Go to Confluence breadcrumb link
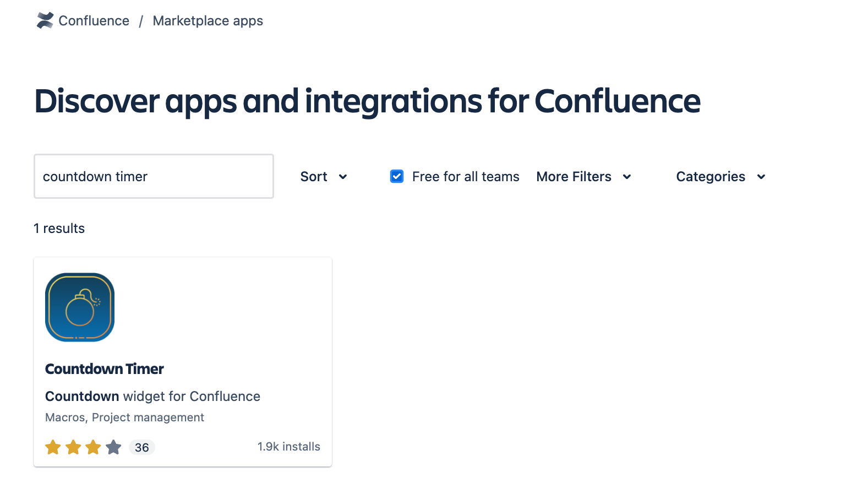This screenshot has height=499, width=868. click(94, 21)
